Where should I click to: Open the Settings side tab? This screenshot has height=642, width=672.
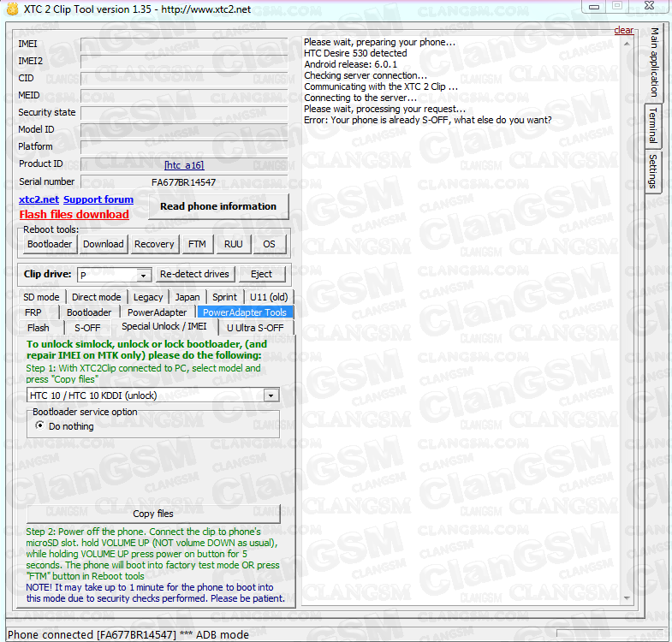point(653,171)
